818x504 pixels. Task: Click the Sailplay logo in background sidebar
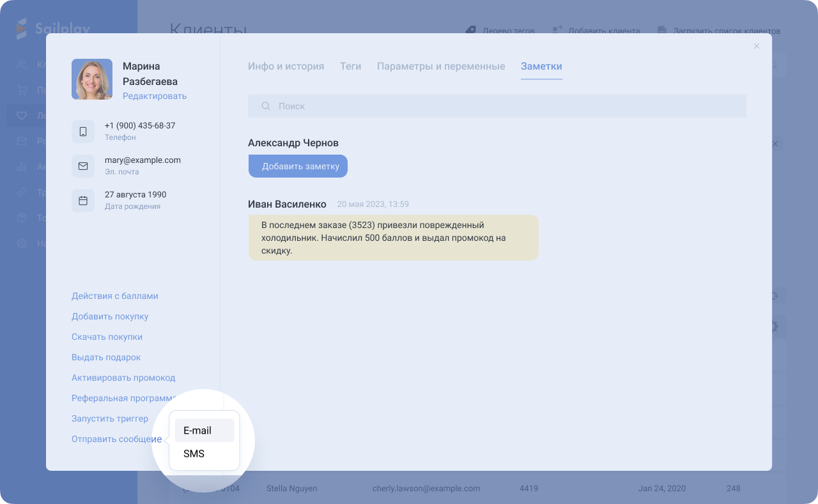point(54,29)
